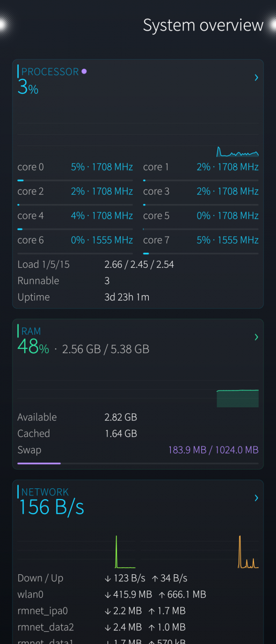The image size is (276, 644).
Task: Click the core 7 usage bar
Action: click(x=201, y=253)
